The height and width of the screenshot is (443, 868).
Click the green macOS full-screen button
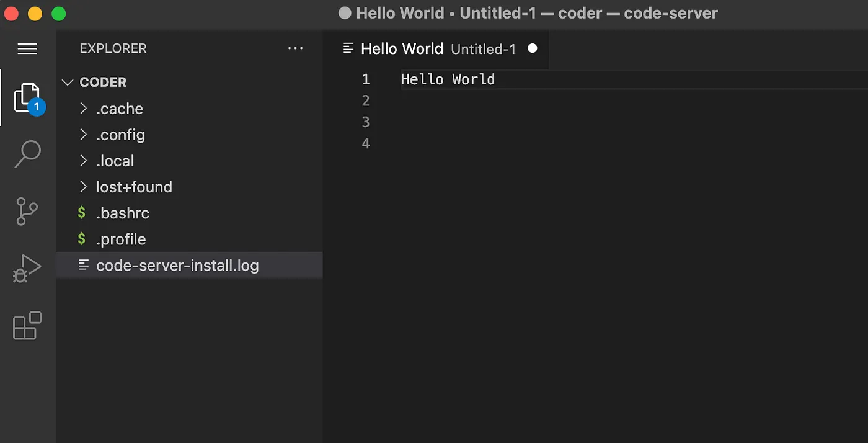[58, 13]
